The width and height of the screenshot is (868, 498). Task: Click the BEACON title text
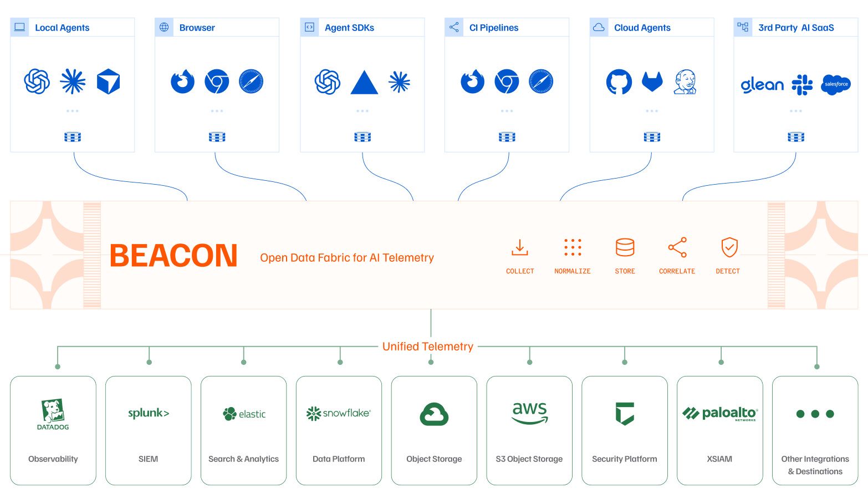coord(173,256)
